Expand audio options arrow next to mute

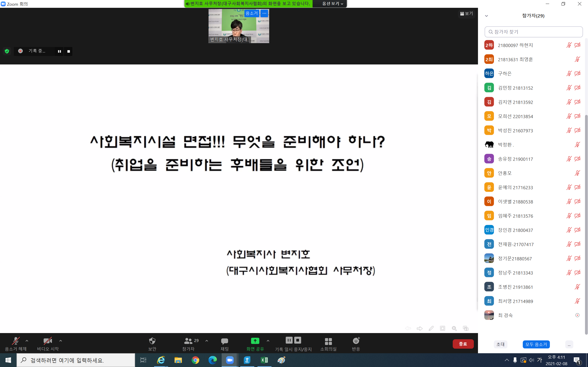[x=27, y=341]
